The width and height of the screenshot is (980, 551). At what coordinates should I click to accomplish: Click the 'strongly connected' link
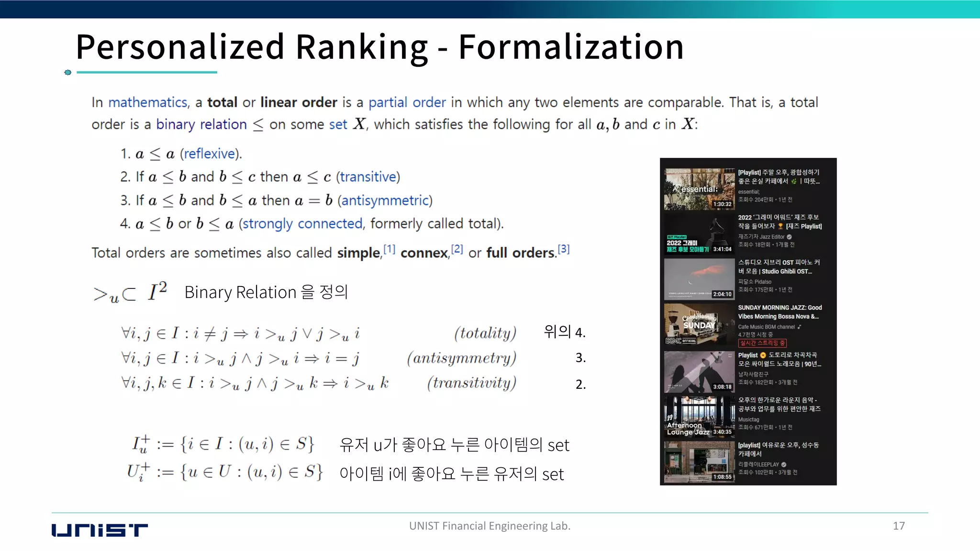point(302,224)
